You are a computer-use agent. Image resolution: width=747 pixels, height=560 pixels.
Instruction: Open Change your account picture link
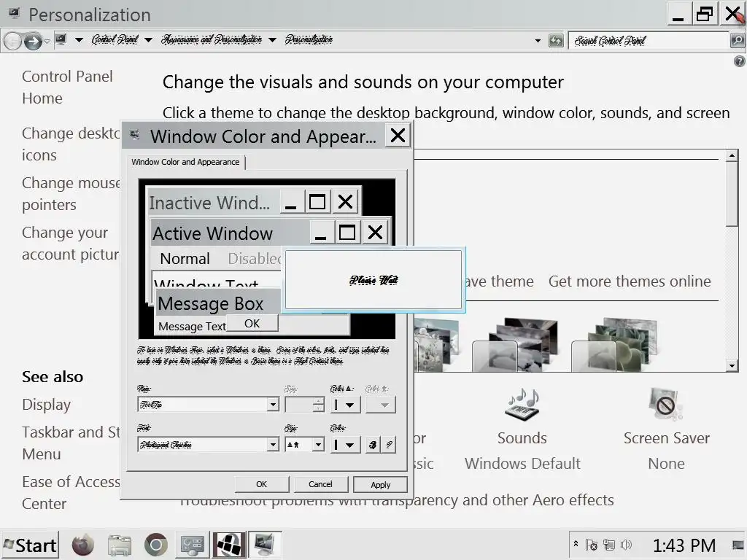click(71, 244)
